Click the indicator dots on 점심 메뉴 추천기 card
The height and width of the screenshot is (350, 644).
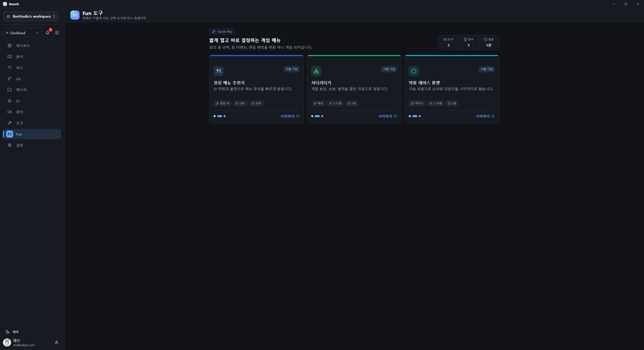pos(220,116)
